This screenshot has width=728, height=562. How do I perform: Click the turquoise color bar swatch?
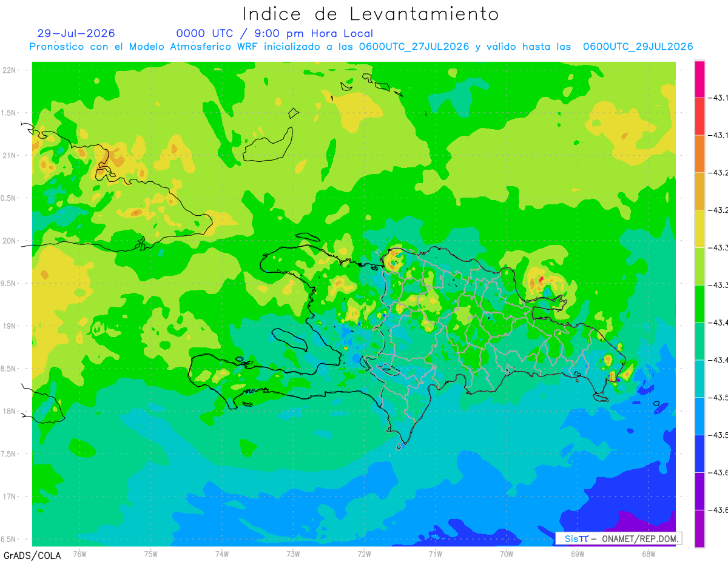pos(699,379)
